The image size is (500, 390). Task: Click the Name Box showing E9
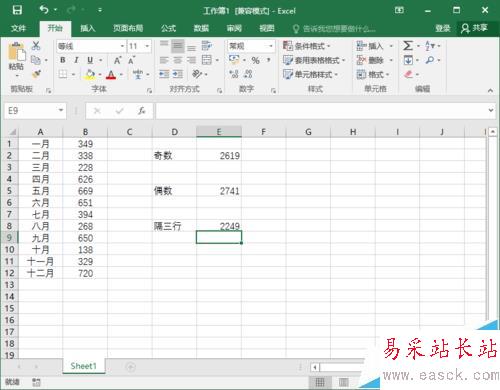(35, 111)
